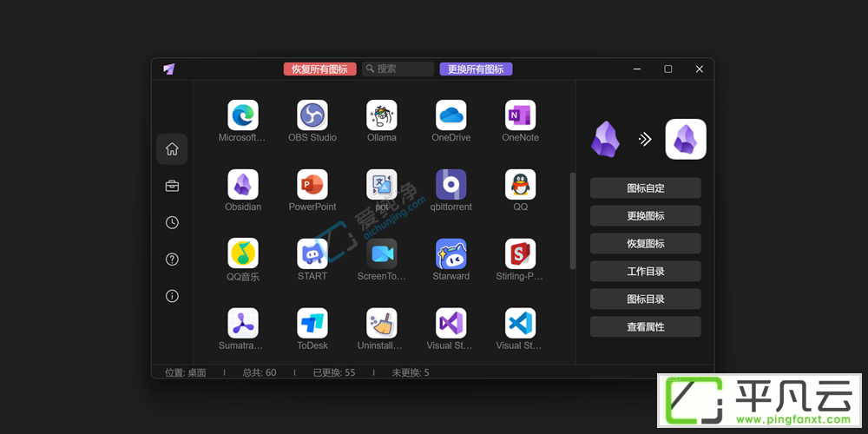
Task: Open the history clock page in the sidebar
Action: click(172, 222)
